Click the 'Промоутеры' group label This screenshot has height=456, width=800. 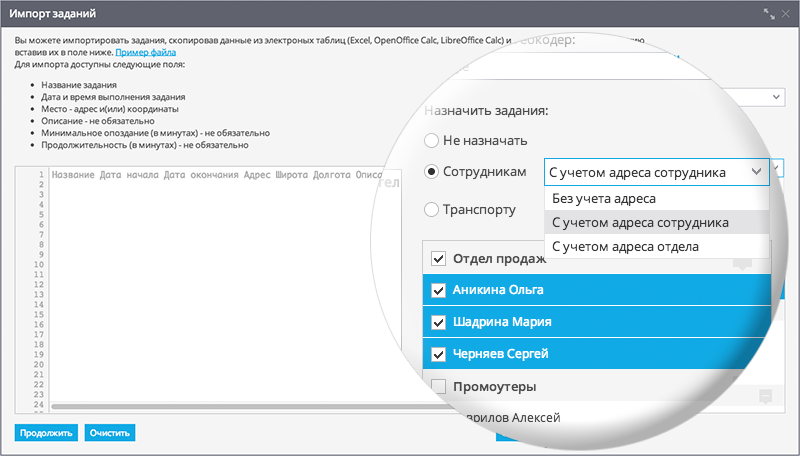coord(494,387)
